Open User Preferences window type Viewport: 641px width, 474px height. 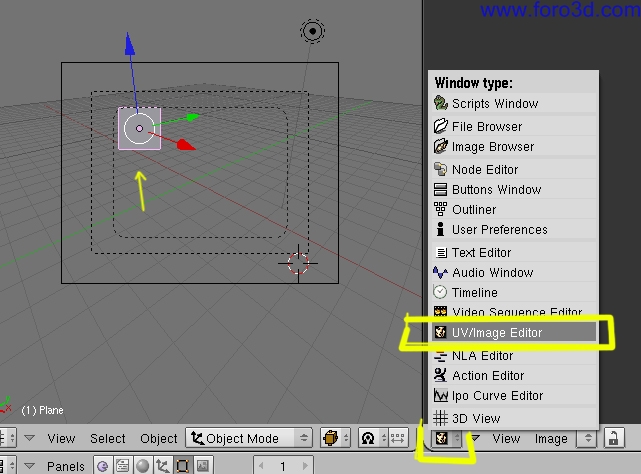(514, 229)
